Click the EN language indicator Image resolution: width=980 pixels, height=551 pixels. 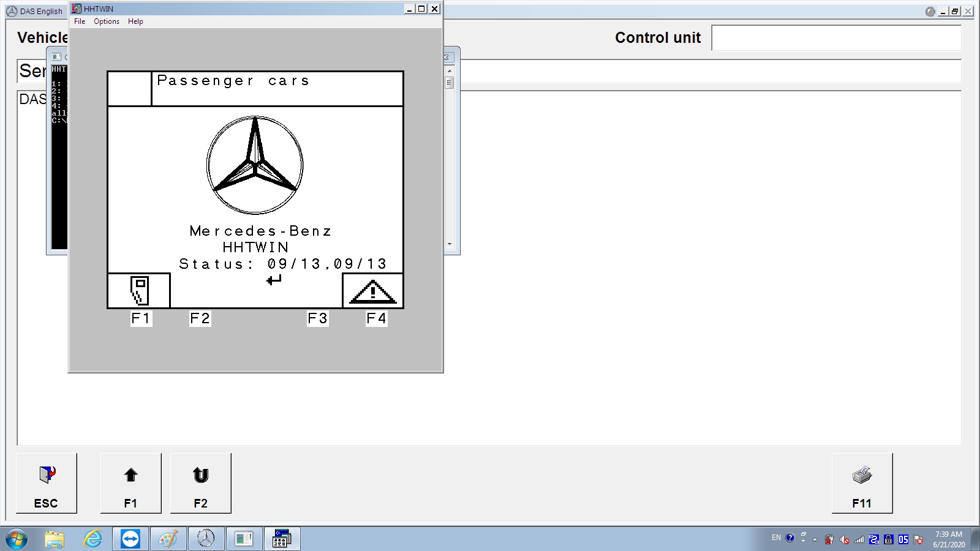pos(776,538)
